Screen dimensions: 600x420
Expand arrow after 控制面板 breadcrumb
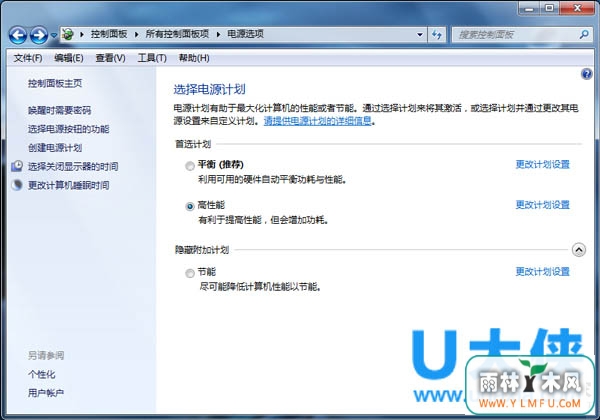[136, 35]
